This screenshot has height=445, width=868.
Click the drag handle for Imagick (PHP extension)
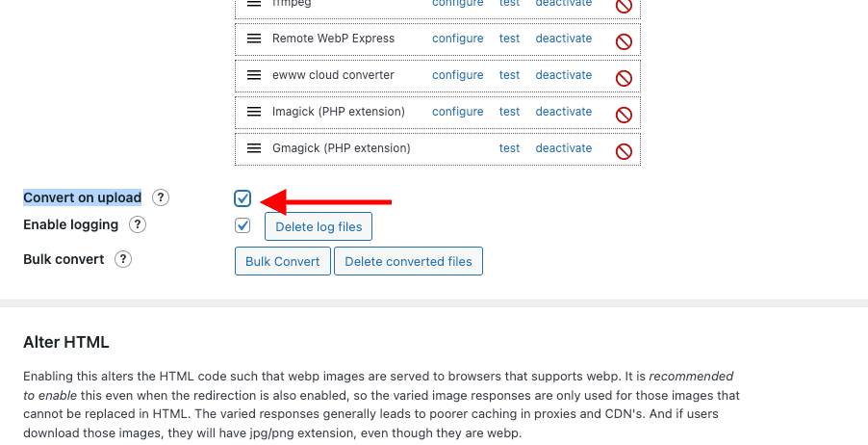click(x=253, y=112)
